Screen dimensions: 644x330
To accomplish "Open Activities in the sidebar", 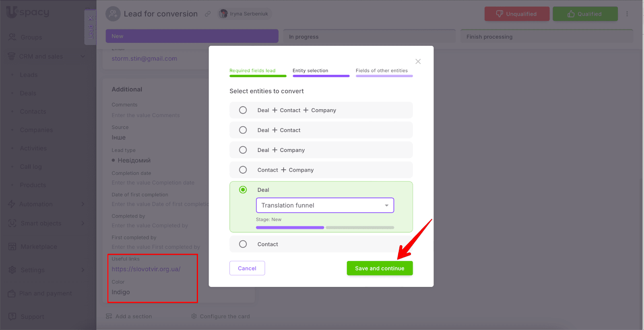I will click(33, 148).
